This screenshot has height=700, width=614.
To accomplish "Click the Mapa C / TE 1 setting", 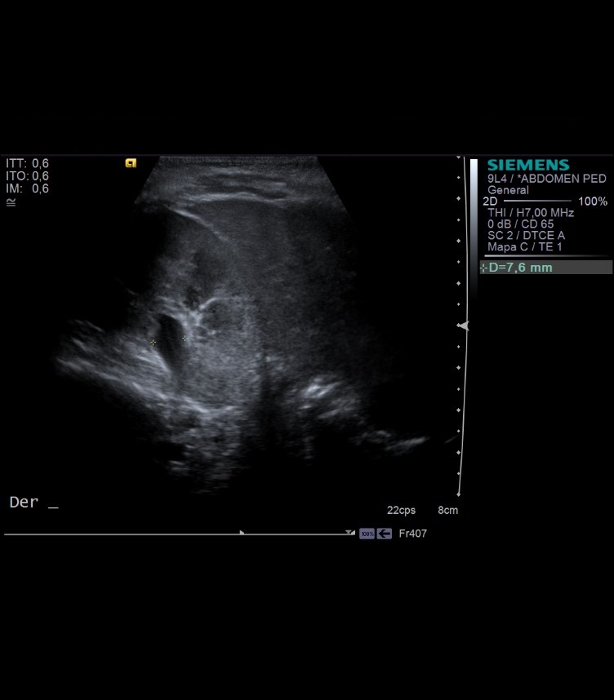I will click(525, 247).
